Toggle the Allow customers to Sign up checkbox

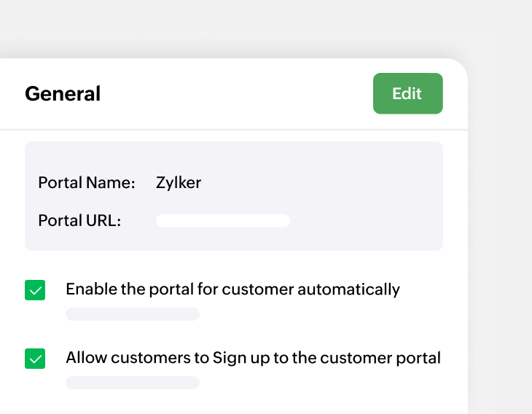(x=35, y=359)
